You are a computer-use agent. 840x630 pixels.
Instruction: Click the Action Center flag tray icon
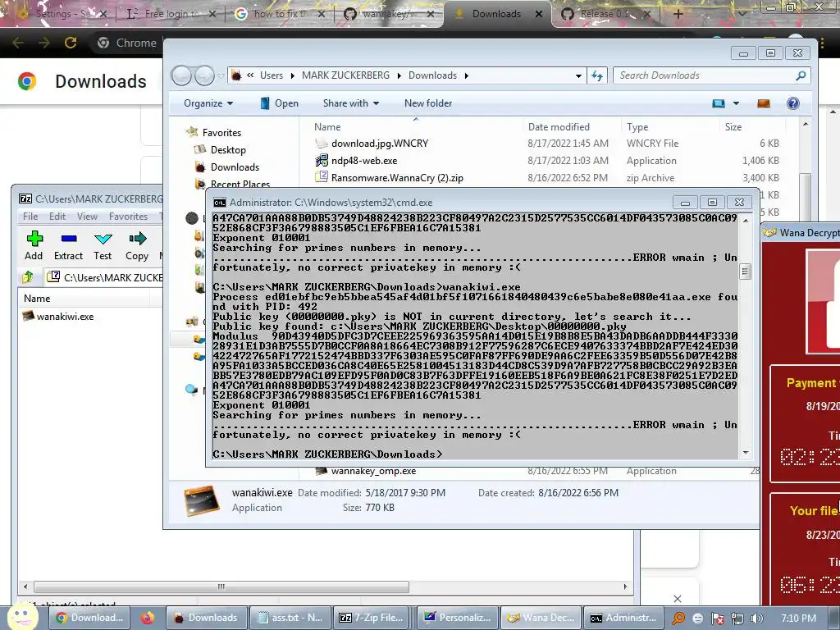coord(717,619)
